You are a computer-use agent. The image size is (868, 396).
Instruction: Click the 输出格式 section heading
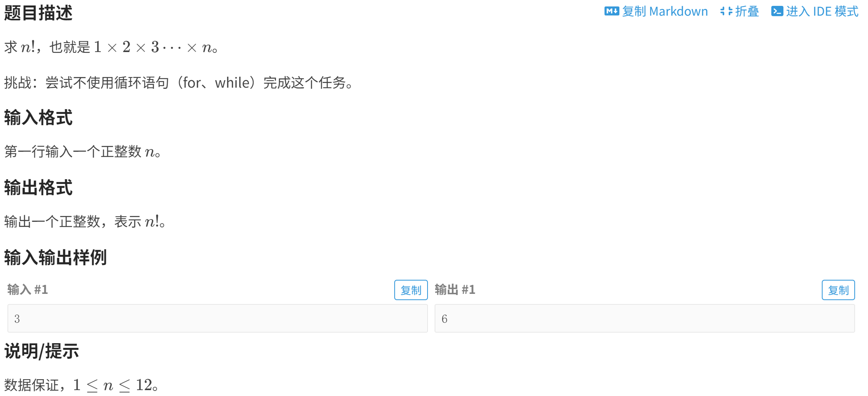tap(38, 187)
